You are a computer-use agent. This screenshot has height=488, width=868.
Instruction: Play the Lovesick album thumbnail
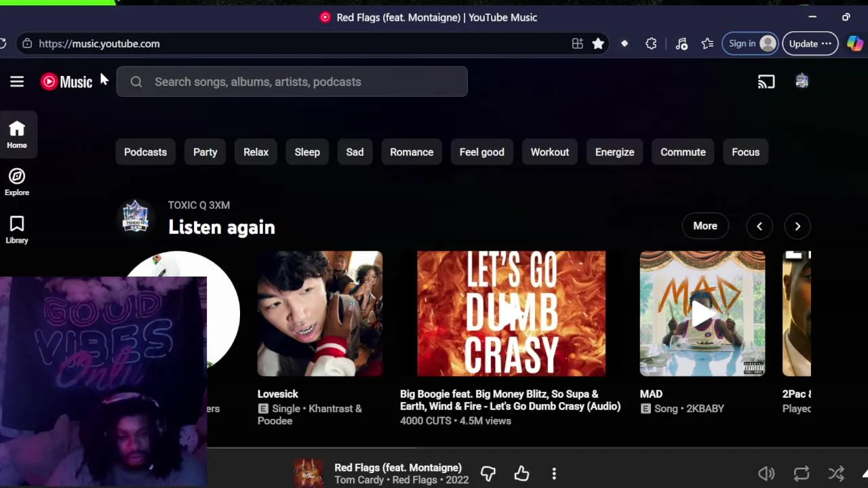click(x=320, y=314)
